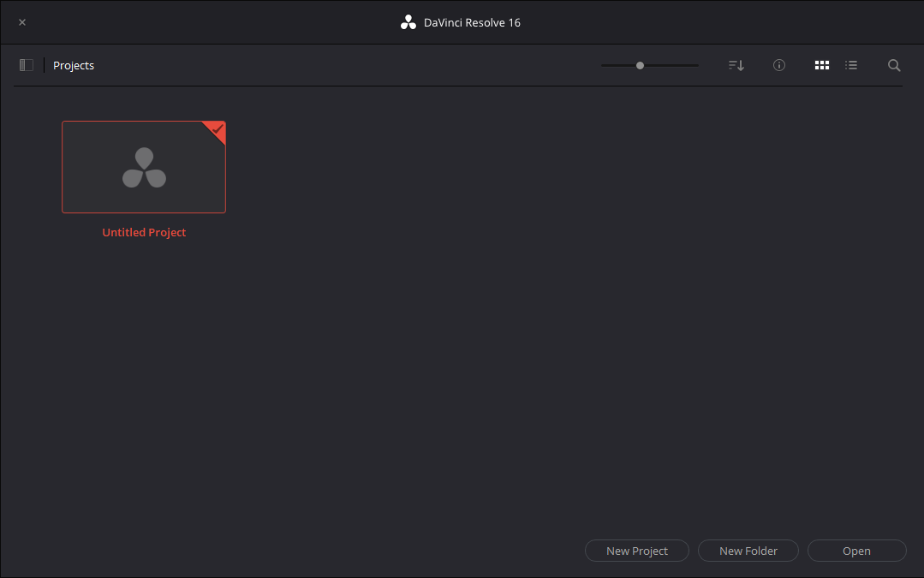Open the sort order options
This screenshot has width=924, height=578.
736,65
